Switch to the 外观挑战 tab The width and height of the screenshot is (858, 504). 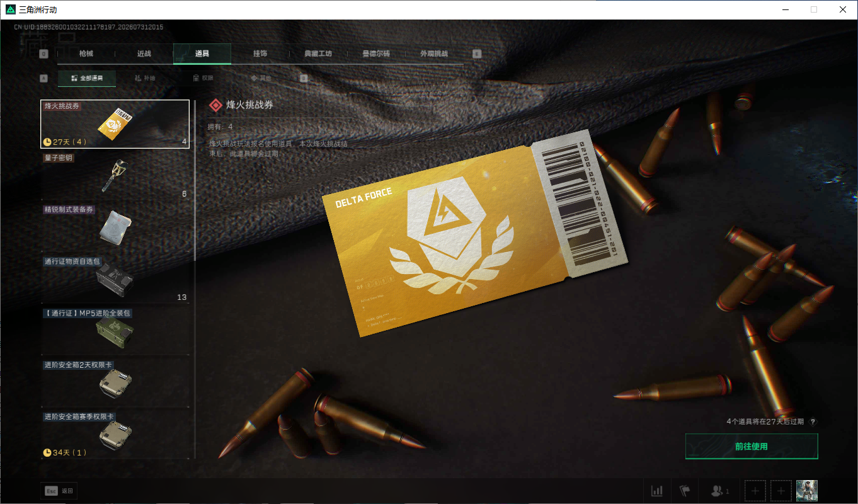[x=434, y=54]
